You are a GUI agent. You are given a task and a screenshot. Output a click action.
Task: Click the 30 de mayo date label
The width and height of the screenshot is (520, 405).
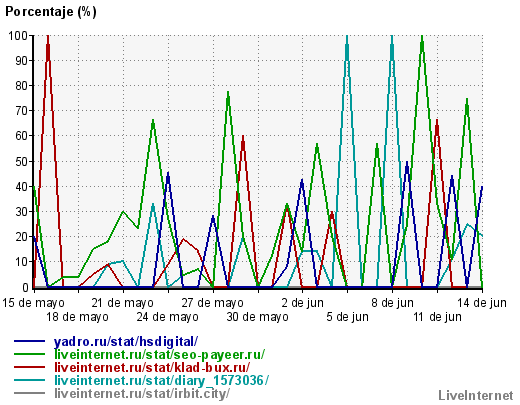click(x=258, y=317)
